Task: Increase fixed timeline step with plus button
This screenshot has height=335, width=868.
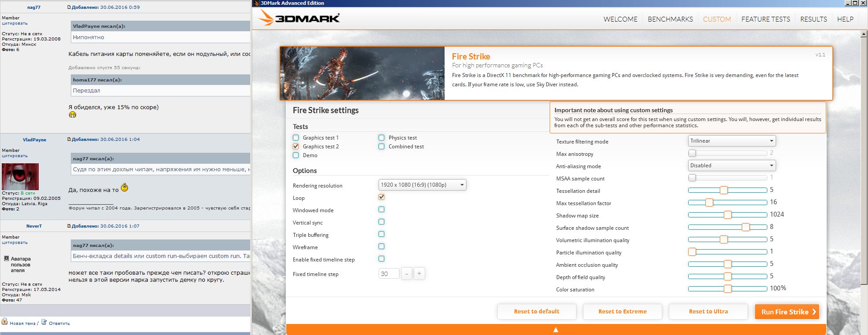Action: pyautogui.click(x=419, y=274)
